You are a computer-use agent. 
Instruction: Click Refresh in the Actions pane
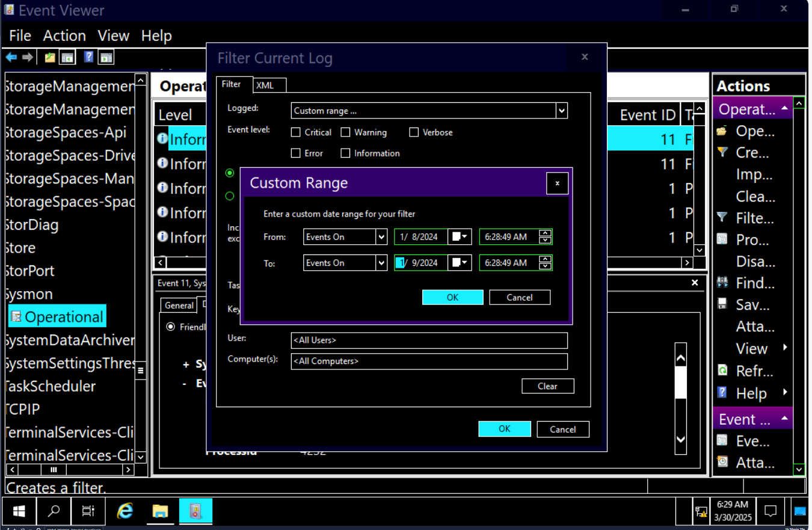click(752, 371)
